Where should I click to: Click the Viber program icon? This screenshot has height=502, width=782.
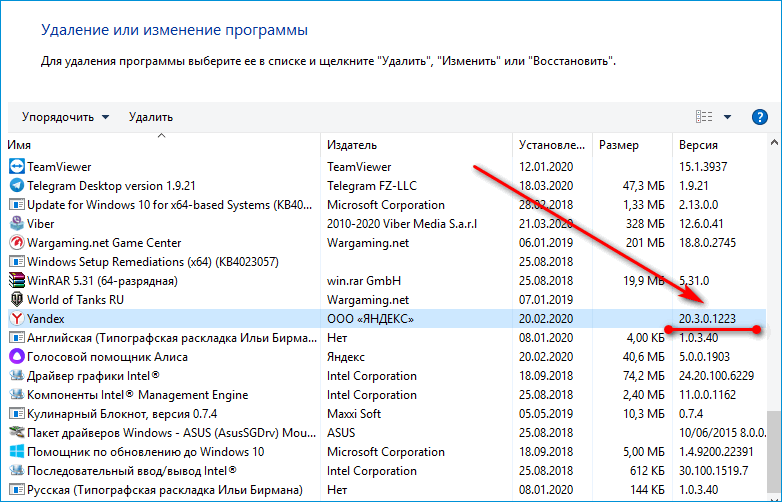tap(15, 224)
